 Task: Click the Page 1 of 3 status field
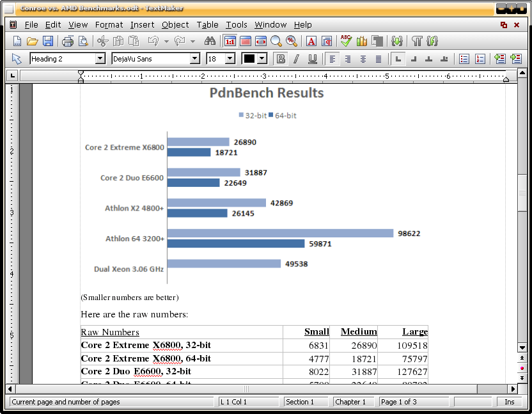pyautogui.click(x=399, y=402)
